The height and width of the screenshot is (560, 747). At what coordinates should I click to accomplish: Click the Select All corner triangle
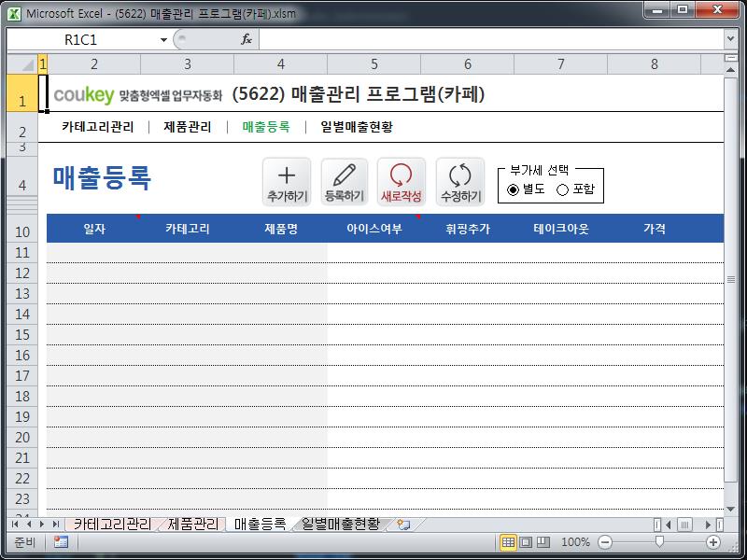pyautogui.click(x=22, y=63)
